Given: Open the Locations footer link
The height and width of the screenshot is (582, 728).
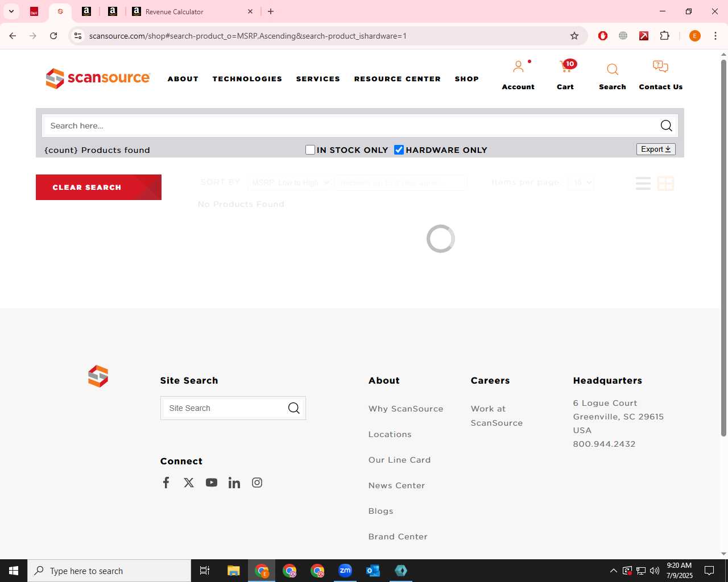Looking at the screenshot, I should coord(390,434).
